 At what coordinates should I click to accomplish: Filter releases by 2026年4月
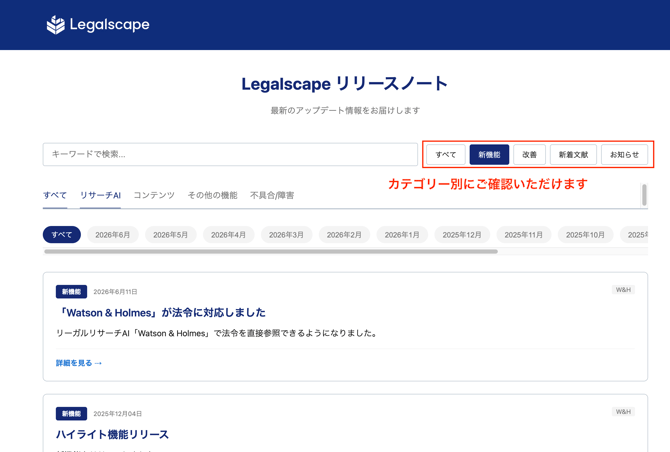[229, 235]
